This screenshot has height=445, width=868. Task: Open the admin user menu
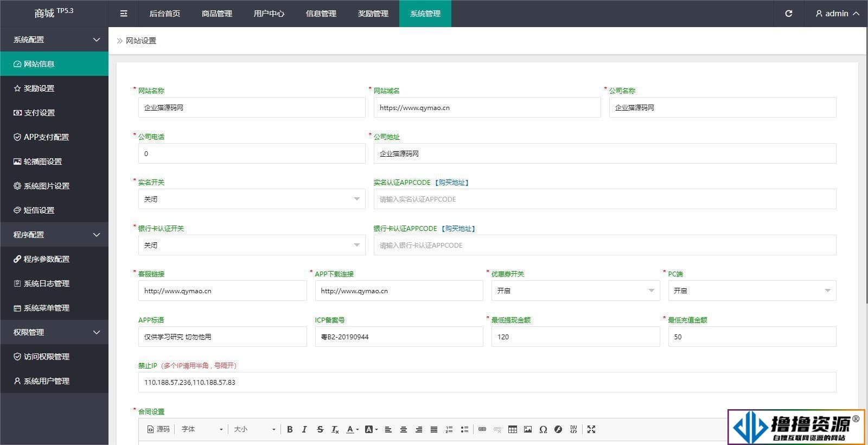837,14
